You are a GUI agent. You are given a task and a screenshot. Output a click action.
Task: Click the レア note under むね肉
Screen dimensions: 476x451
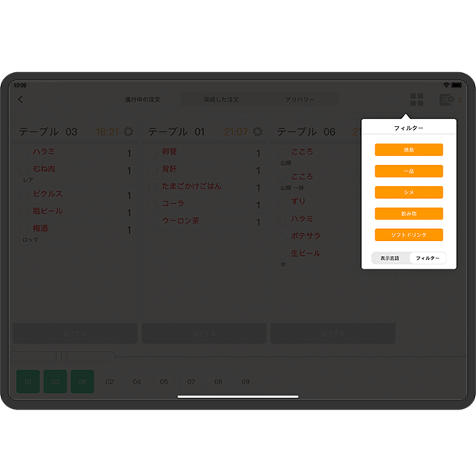28,180
